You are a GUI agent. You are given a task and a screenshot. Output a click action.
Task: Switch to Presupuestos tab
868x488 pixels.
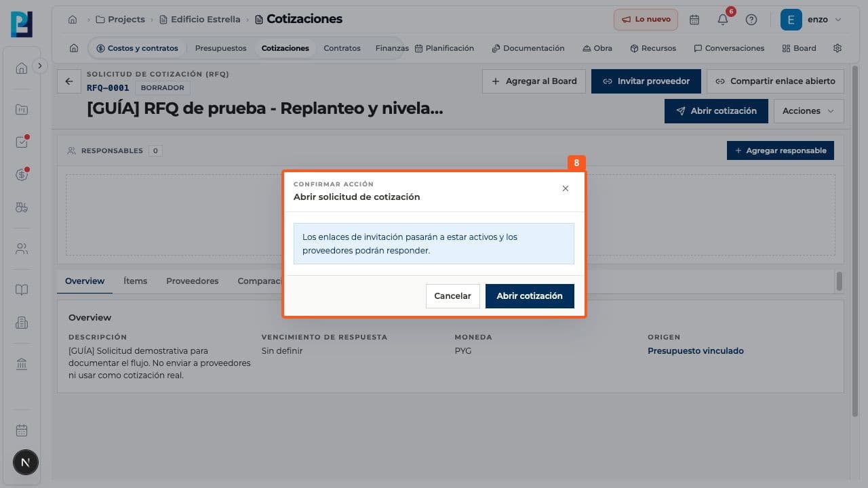click(220, 48)
